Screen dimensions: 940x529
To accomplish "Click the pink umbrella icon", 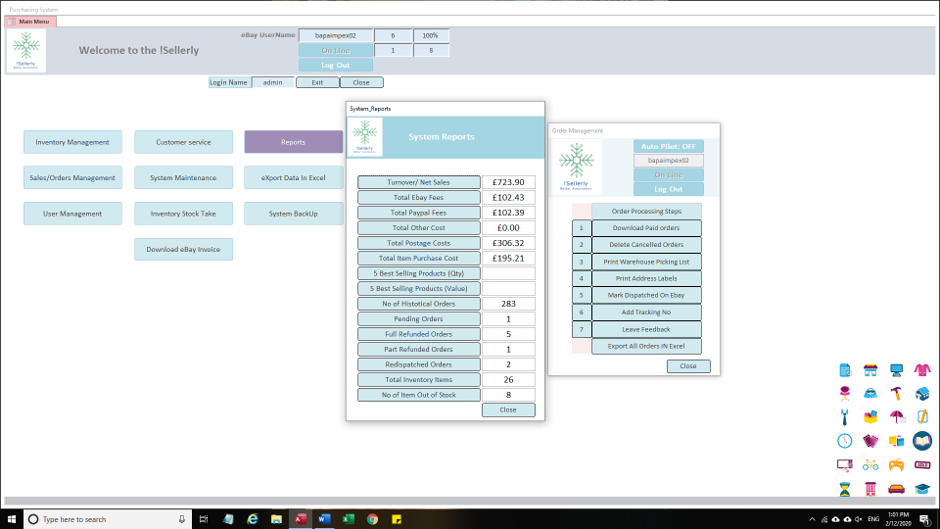I will 896,417.
